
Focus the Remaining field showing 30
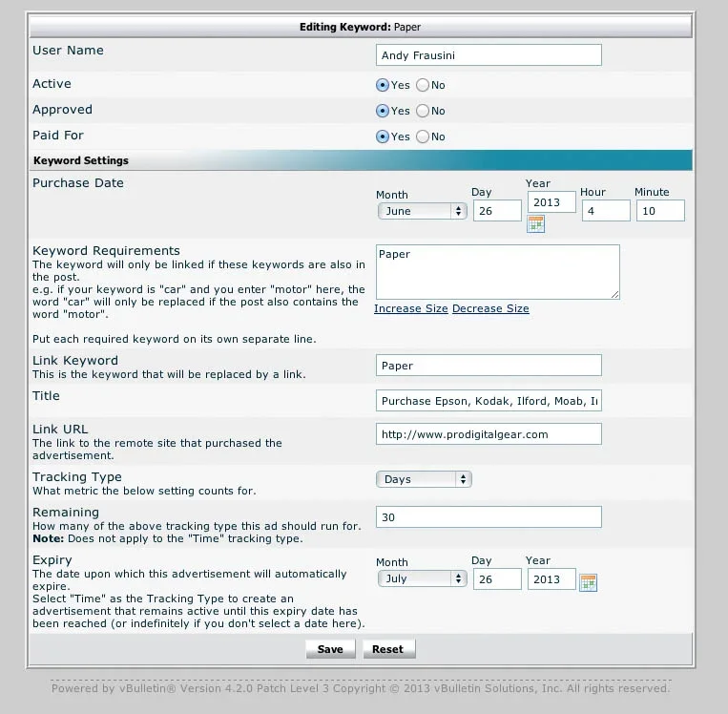[x=489, y=517]
